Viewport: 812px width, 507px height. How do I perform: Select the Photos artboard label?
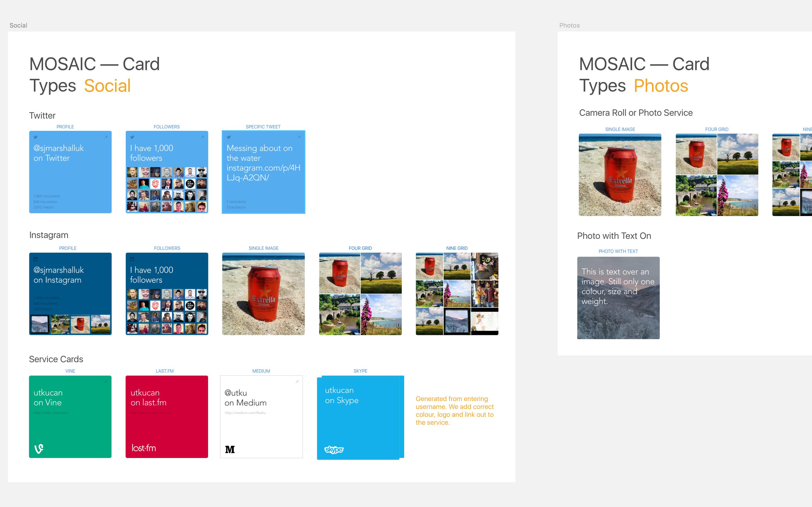[x=570, y=25]
